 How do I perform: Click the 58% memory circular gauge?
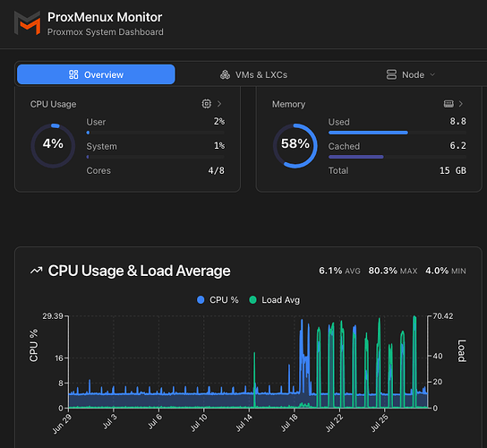tap(295, 146)
